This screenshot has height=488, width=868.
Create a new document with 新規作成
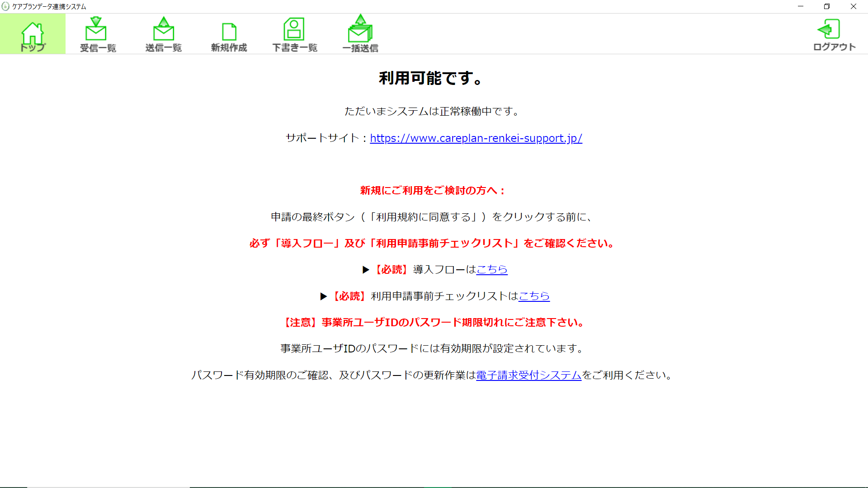[229, 37]
